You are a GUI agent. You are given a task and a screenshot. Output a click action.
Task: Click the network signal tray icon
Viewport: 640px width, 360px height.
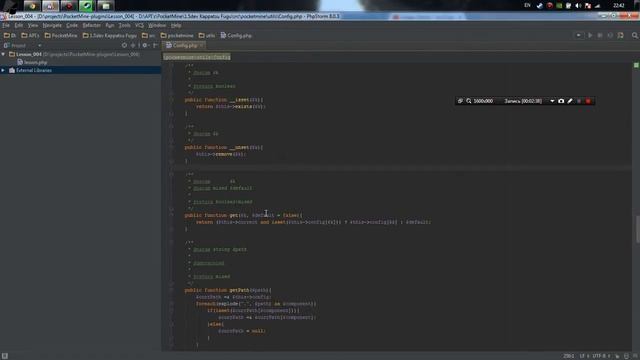[598, 6]
